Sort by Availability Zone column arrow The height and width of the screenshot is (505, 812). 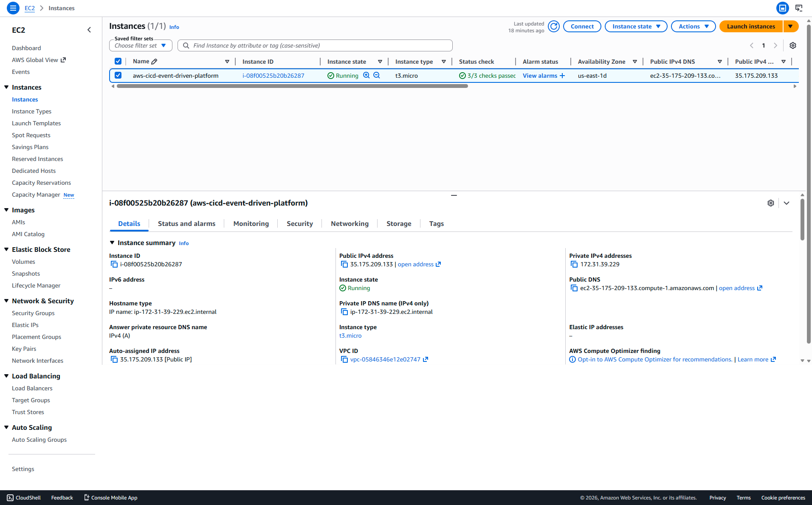[634, 62]
